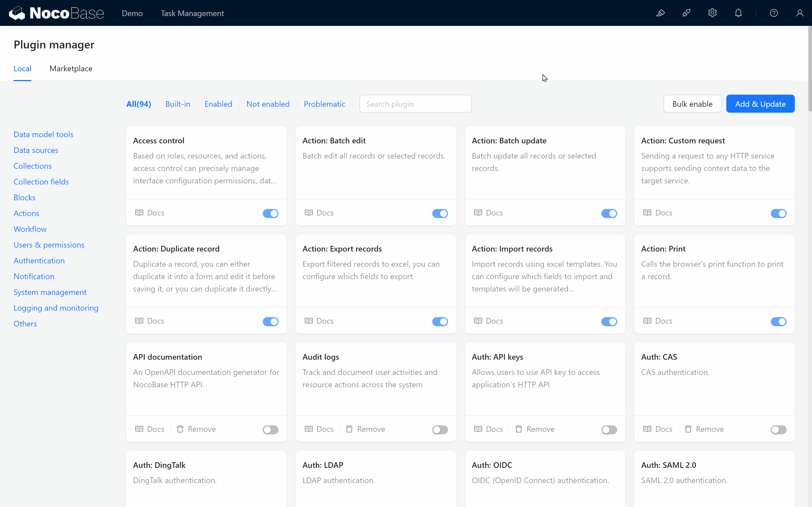Click the NocoBase home logo icon
Screen dimensions: 812x507
tap(16, 13)
